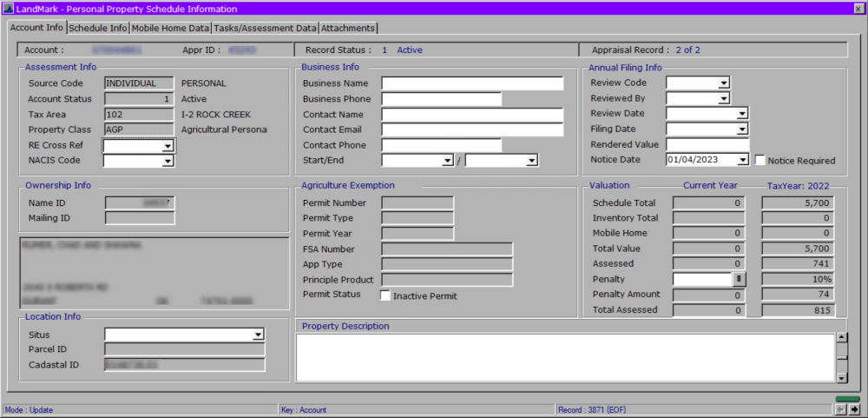Image resolution: width=868 pixels, height=418 pixels.
Task: Open the Review Date picker dropdown
Action: 742,114
